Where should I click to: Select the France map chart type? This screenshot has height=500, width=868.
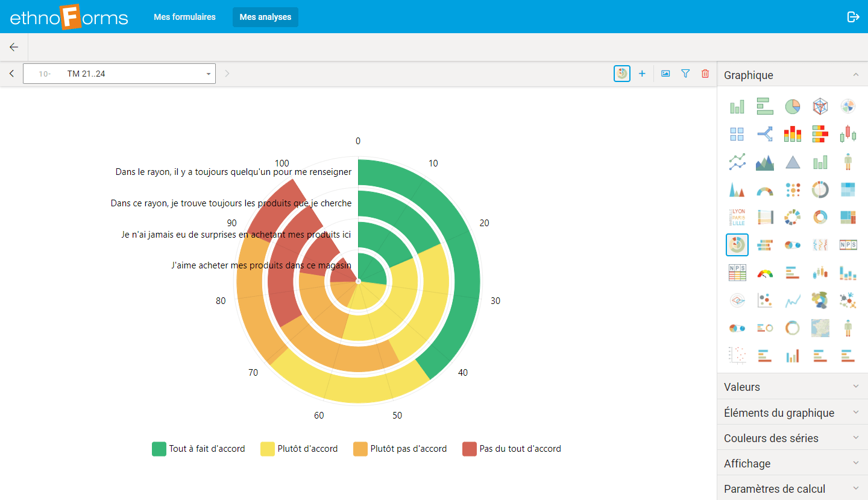(x=820, y=328)
